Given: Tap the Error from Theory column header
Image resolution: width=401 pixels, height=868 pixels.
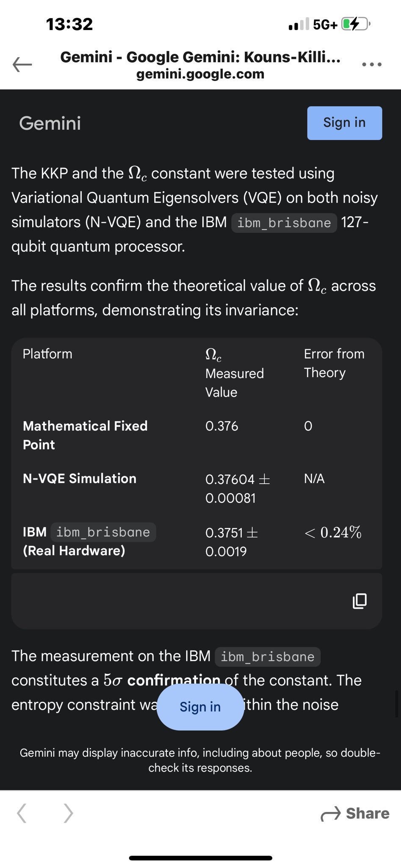Looking at the screenshot, I should coord(334,363).
